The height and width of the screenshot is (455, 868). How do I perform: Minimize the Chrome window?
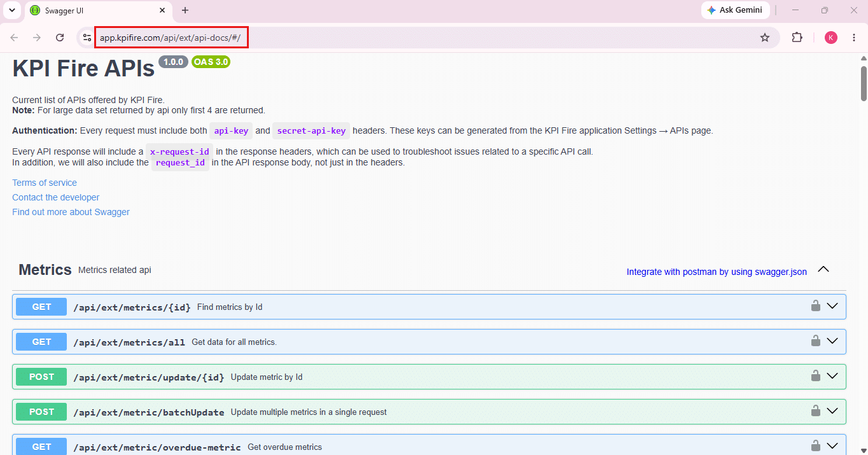click(x=795, y=10)
